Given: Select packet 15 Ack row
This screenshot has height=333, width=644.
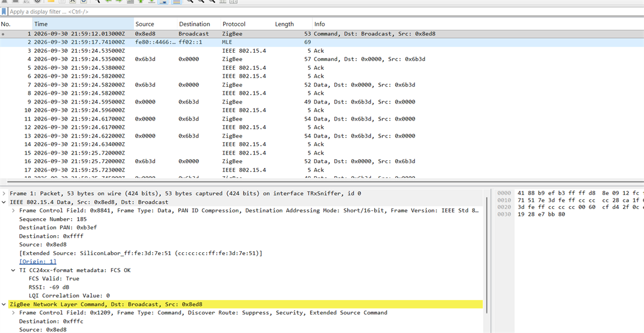Looking at the screenshot, I should pyautogui.click(x=322, y=153).
